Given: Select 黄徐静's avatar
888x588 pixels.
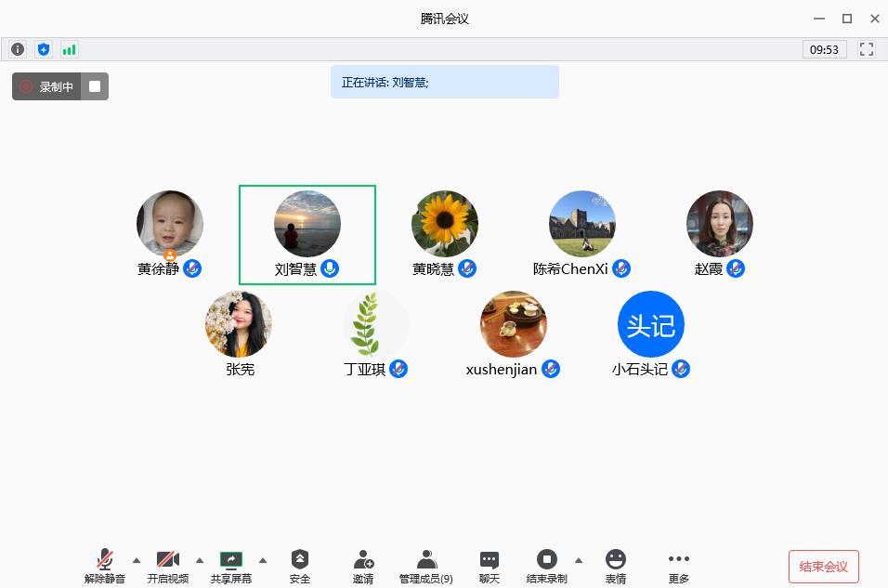Looking at the screenshot, I should [170, 224].
